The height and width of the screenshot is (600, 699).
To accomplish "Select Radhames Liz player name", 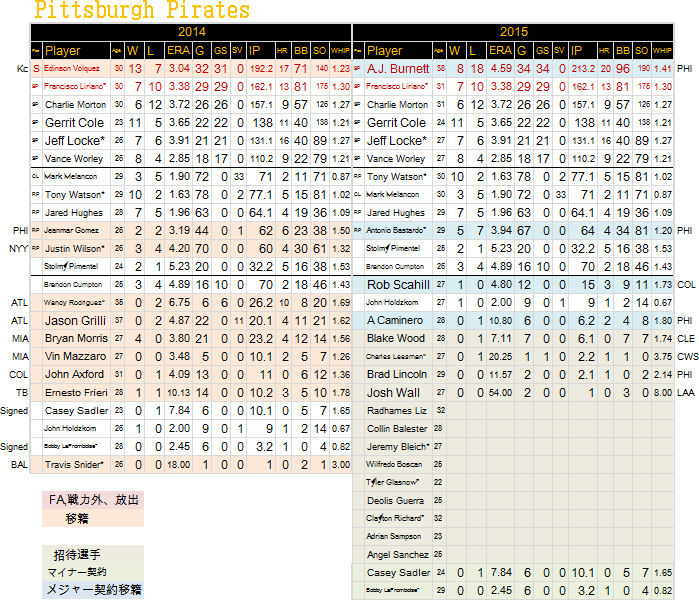I will point(396,410).
